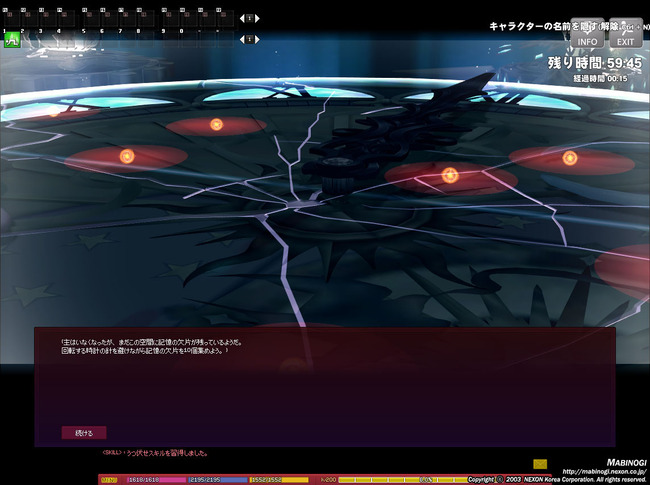650x485 pixels.
Task: Click the memory fragment orb in the far-left red circle
Action: click(x=127, y=156)
